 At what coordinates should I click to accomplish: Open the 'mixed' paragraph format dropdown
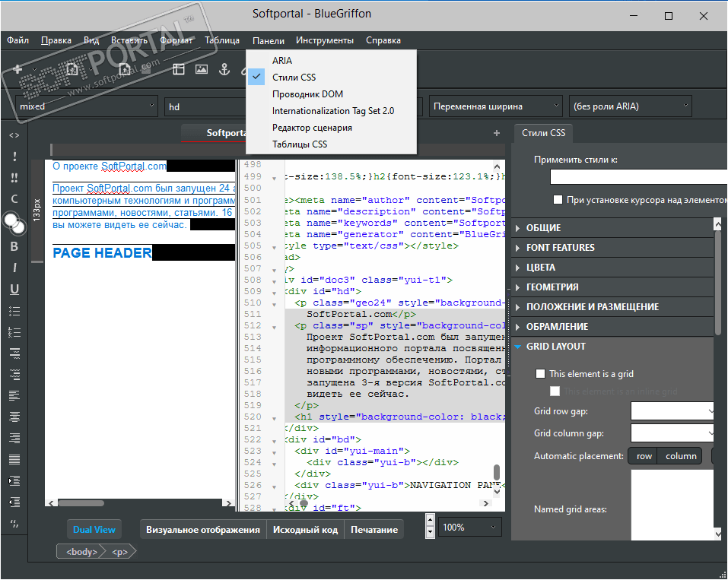[x=87, y=106]
